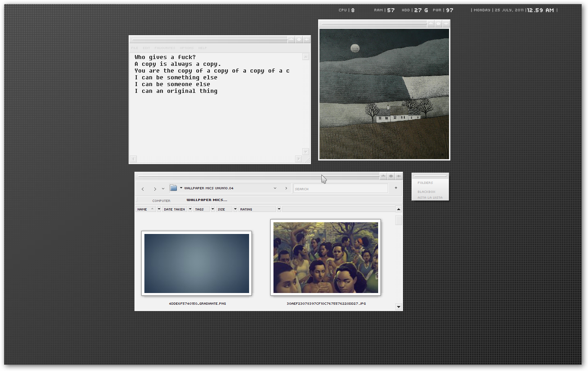The image size is (588, 371).
Task: Open the RATING column filter dropdown
Action: (x=279, y=209)
